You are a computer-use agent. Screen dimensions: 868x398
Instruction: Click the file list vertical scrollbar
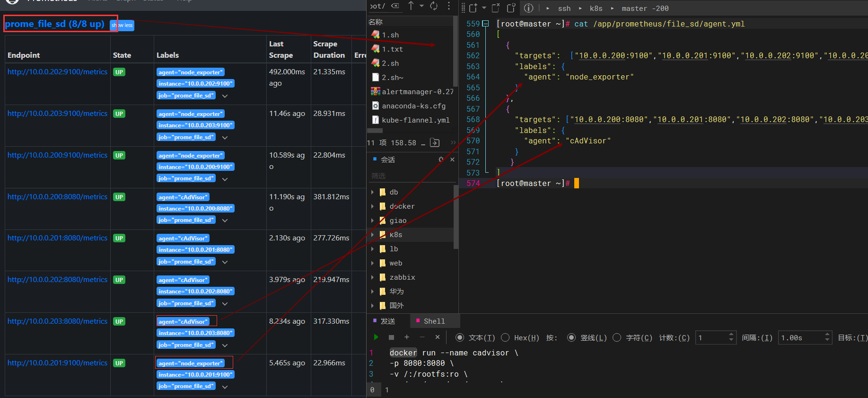click(x=456, y=52)
